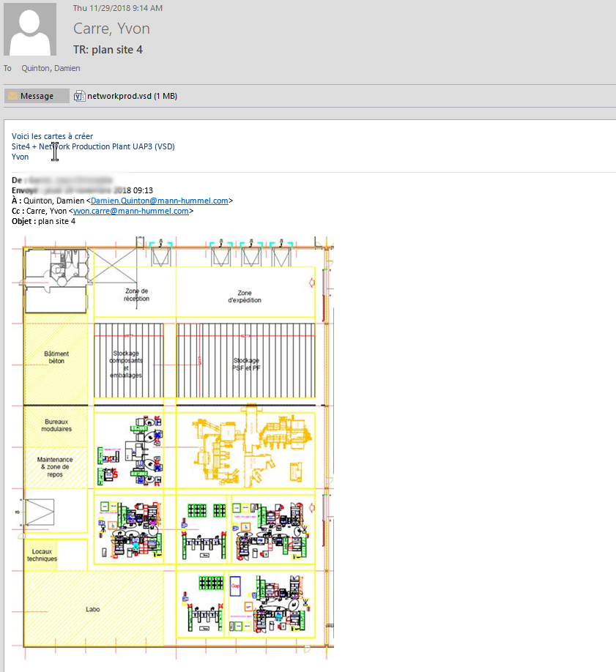Click the Bâtiment béton hatched zone
The image size is (616, 672).
tap(56, 357)
